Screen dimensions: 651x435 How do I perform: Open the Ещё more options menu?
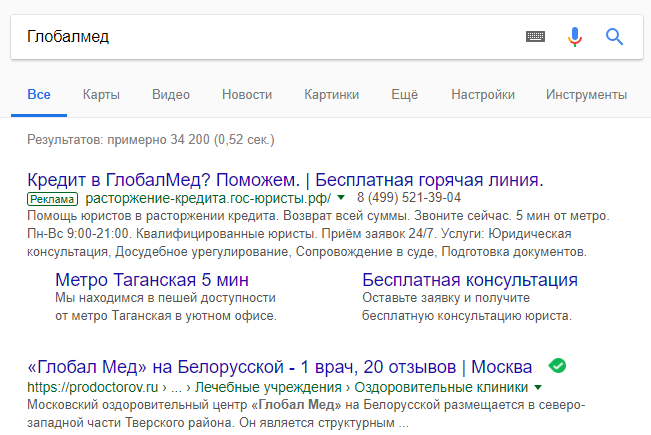(404, 95)
